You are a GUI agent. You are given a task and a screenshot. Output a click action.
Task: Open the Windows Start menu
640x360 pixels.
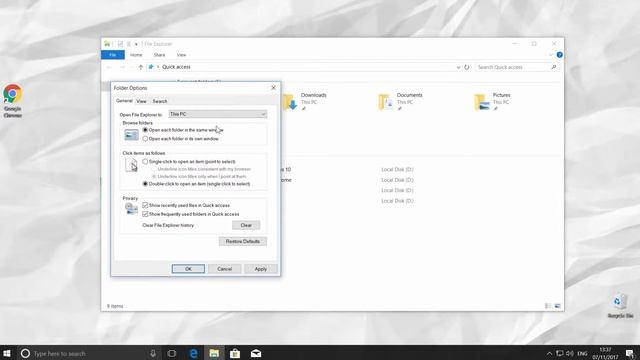(x=7, y=353)
